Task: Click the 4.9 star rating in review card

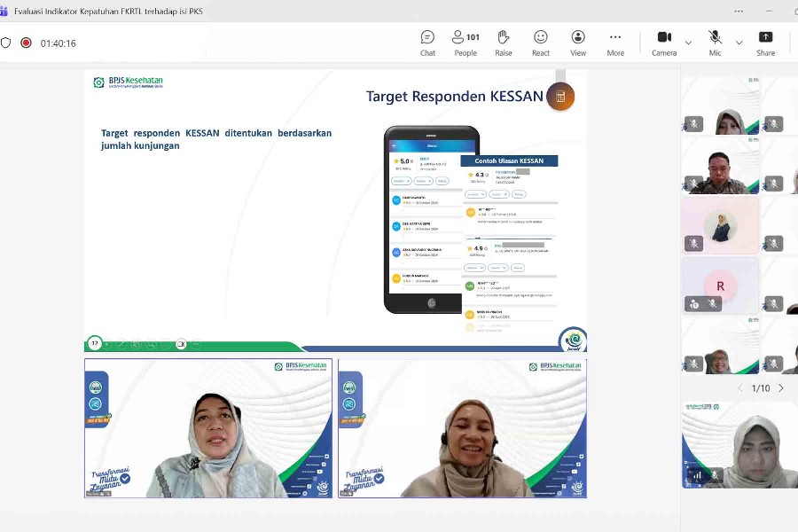Action: [477, 248]
